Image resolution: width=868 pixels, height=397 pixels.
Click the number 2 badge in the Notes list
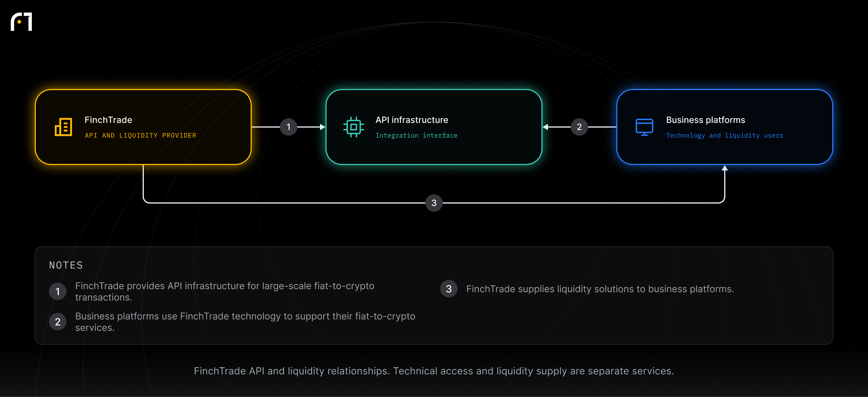[x=58, y=322]
